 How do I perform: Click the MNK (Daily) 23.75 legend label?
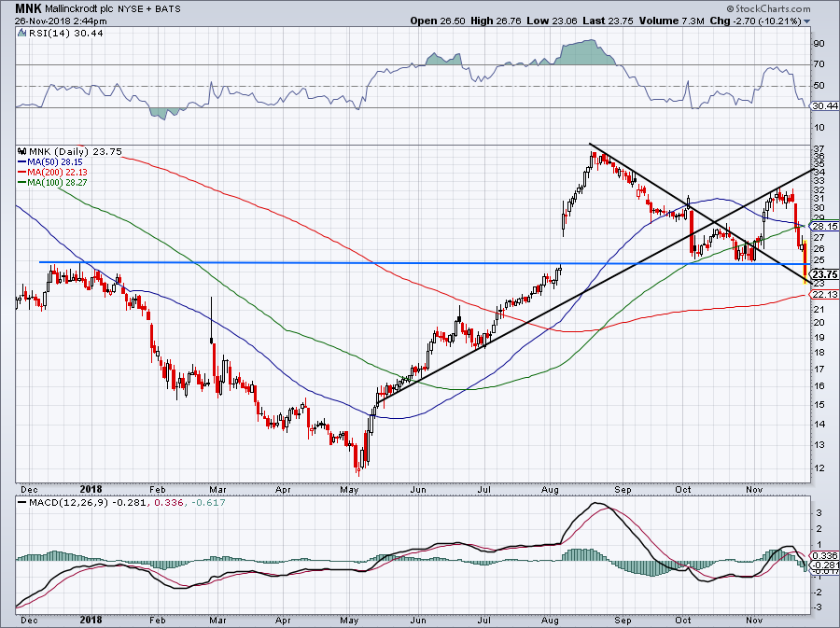(x=76, y=151)
